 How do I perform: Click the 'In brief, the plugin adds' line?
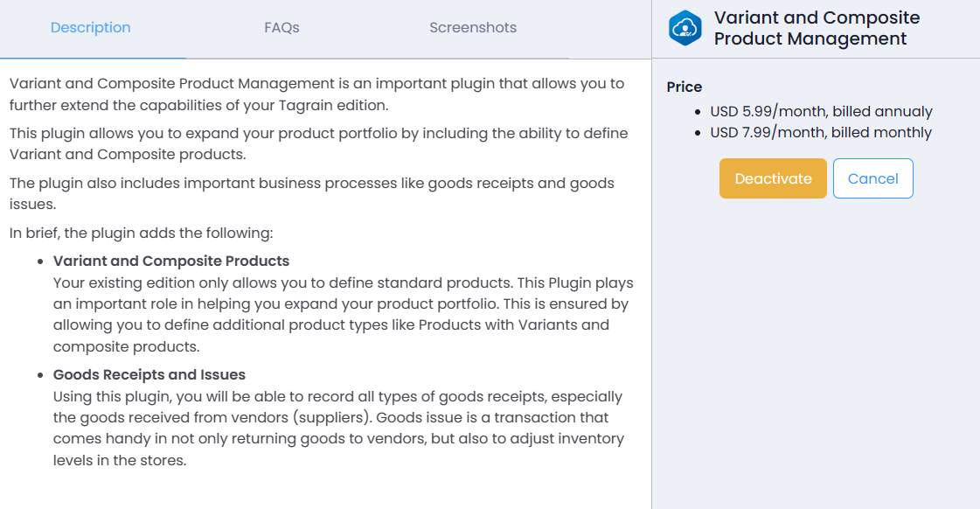click(142, 233)
